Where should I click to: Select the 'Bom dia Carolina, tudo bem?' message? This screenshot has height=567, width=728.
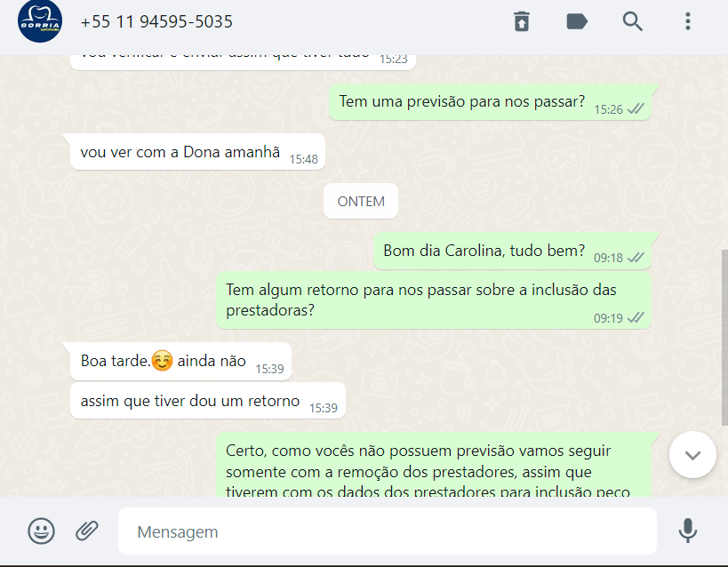click(512, 252)
